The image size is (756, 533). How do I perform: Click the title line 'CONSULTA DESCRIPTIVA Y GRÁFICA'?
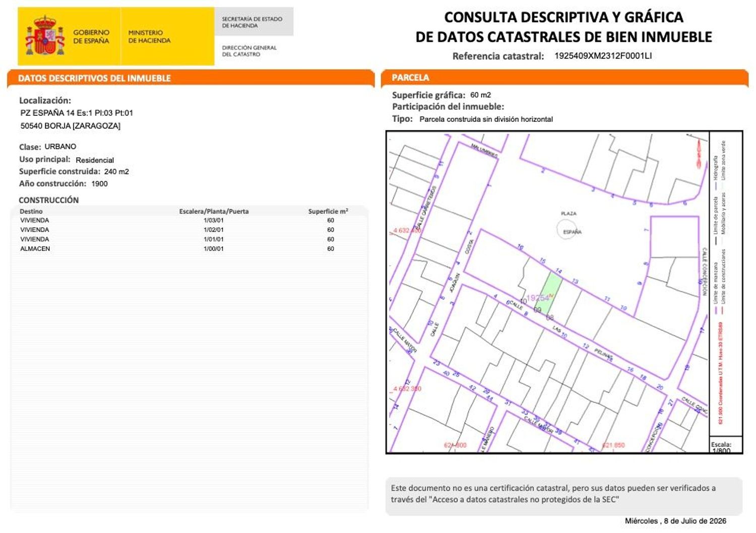click(563, 17)
